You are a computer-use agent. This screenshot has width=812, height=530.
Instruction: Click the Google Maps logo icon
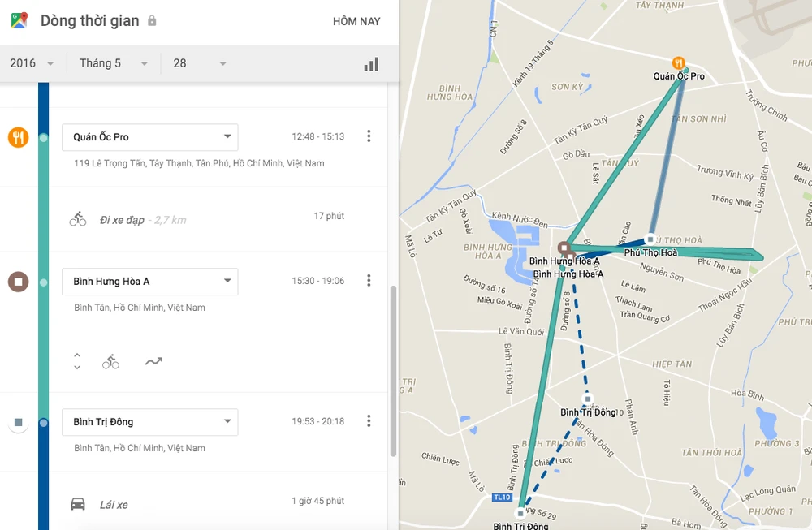(x=19, y=21)
